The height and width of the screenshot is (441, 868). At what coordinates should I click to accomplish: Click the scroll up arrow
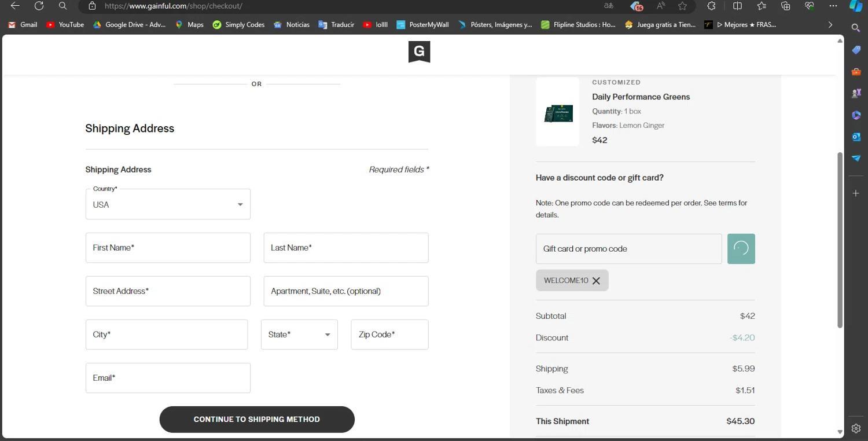pyautogui.click(x=840, y=41)
